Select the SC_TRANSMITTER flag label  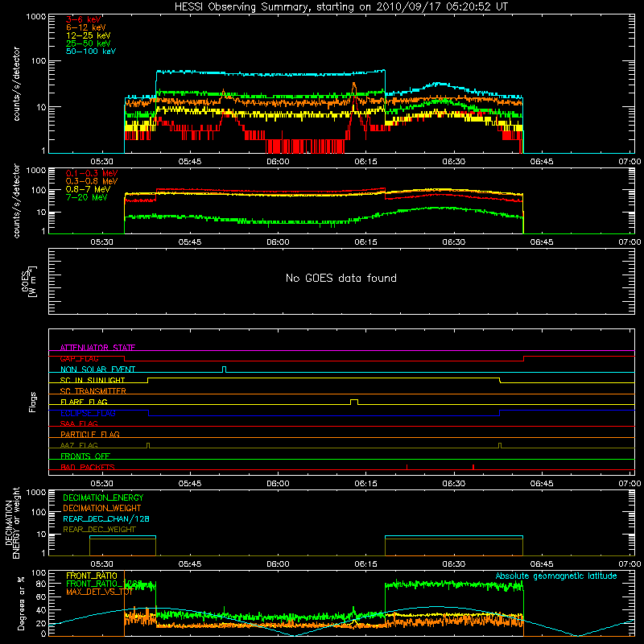93,390
